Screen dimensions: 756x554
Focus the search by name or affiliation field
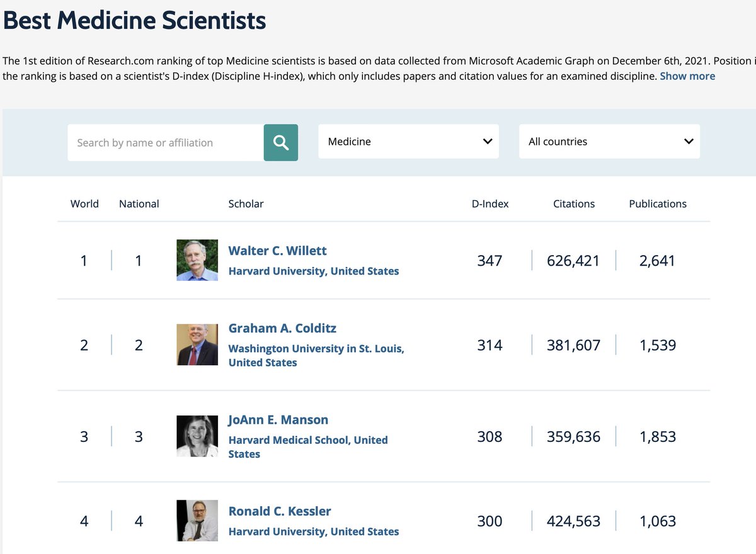(x=166, y=142)
